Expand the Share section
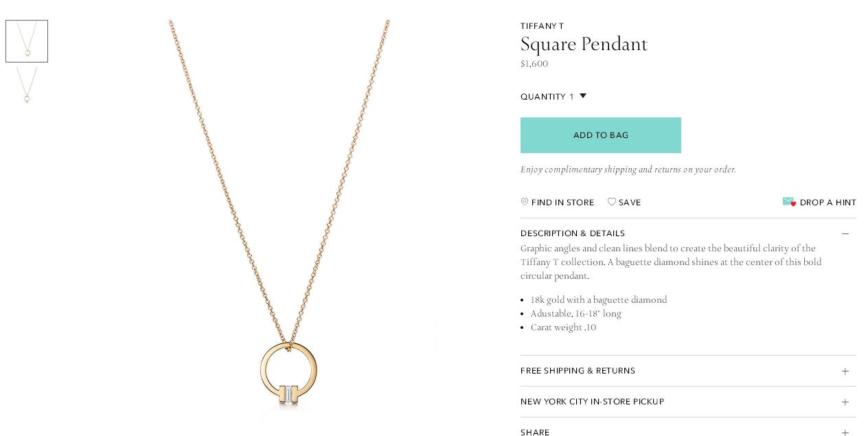Viewport: 868px width, 436px height. tap(688, 431)
